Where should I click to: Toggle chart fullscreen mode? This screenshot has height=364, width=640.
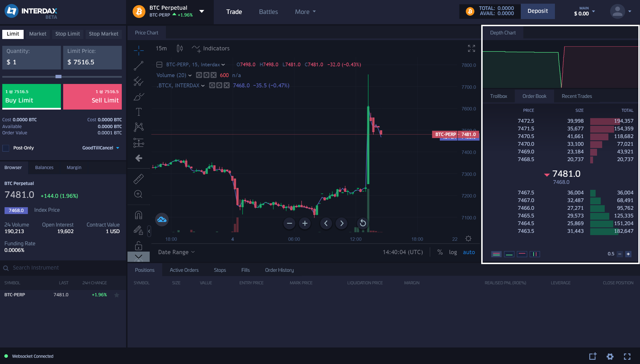[472, 48]
